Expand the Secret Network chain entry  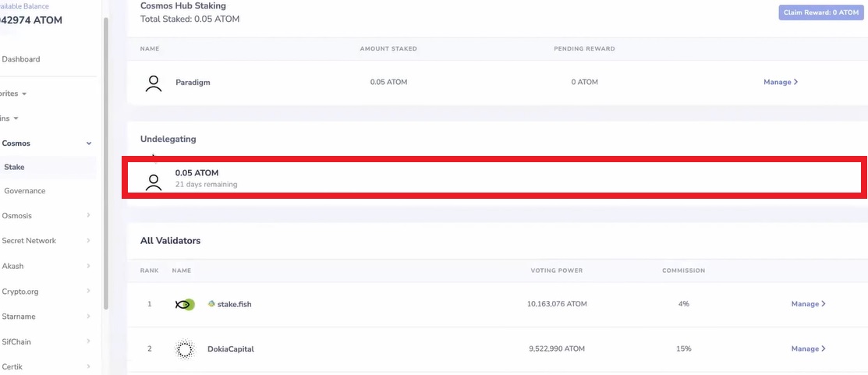tap(47, 241)
